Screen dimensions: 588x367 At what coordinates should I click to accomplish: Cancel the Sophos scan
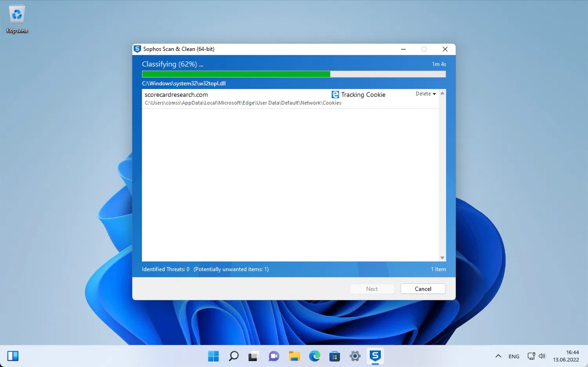click(423, 289)
